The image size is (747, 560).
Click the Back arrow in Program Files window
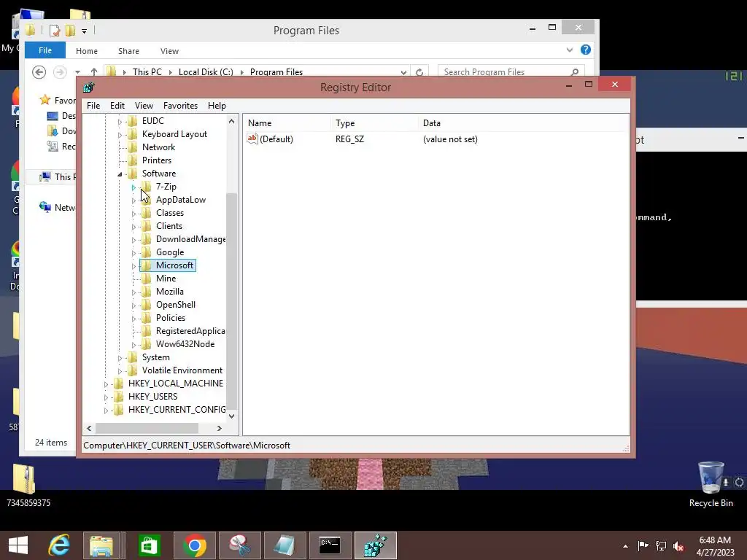(39, 72)
